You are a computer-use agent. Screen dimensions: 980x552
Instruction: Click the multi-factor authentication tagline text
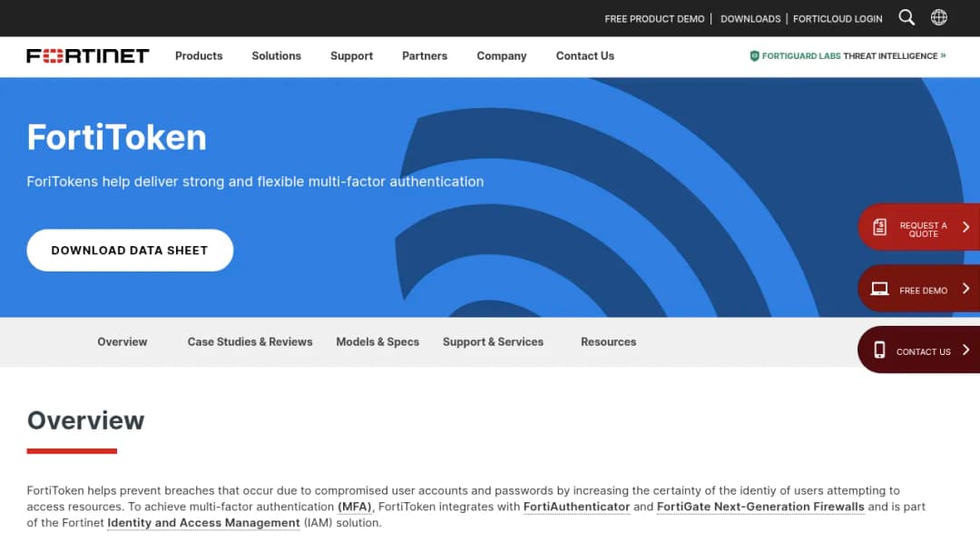[255, 182]
